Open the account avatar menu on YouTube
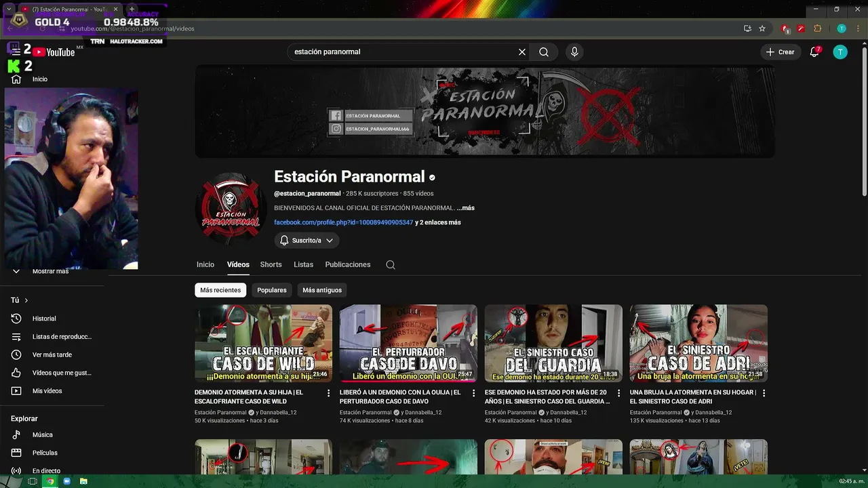 840,52
